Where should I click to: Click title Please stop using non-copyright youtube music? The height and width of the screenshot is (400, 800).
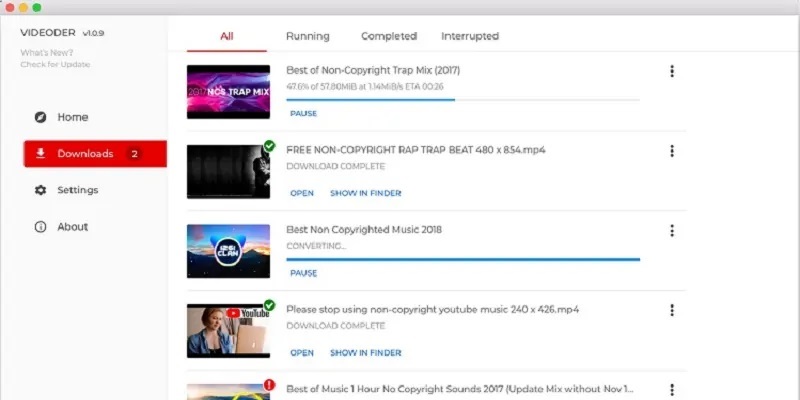(x=433, y=310)
